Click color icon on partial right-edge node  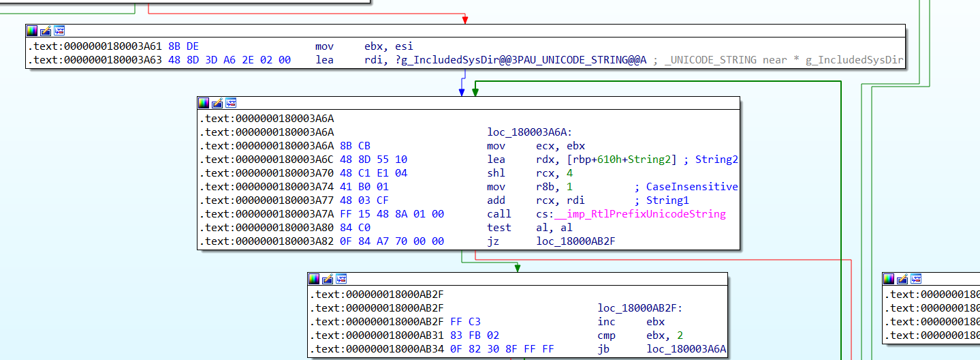pos(889,279)
